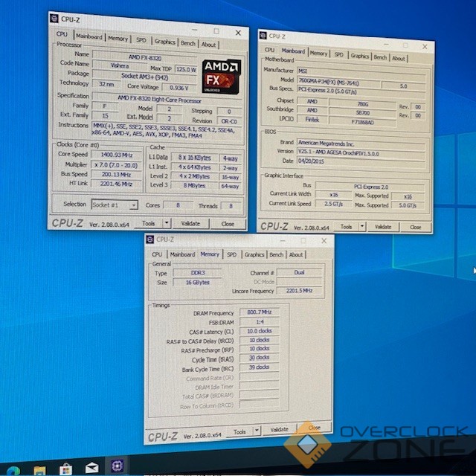Select the Core Speed 1400.93 MHz value
This screenshot has width=476, height=476.
point(117,155)
